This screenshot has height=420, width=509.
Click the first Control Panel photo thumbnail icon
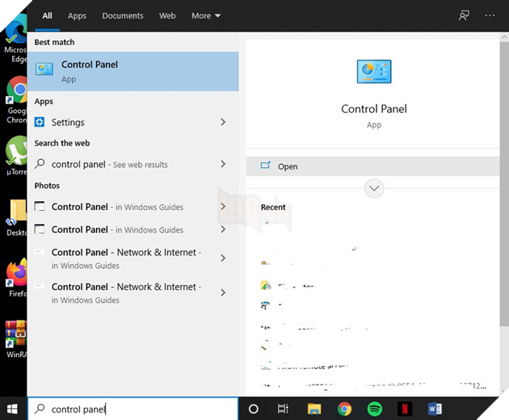point(40,206)
